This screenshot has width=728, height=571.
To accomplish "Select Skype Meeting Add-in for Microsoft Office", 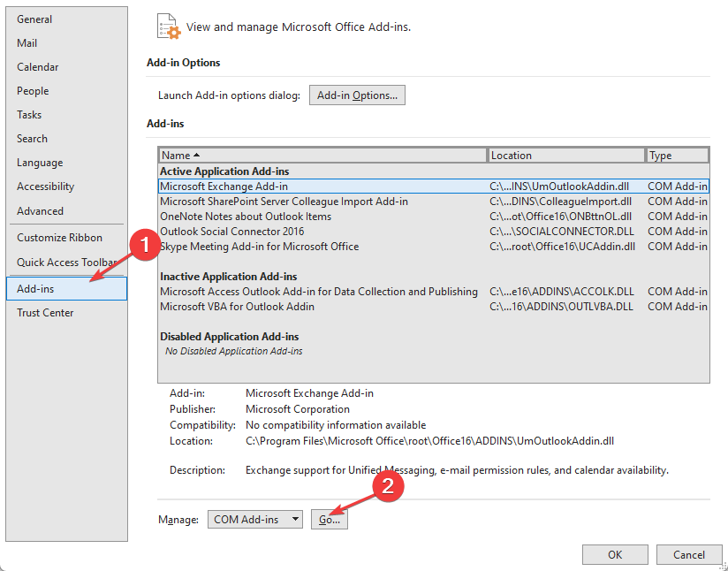I will [434, 247].
